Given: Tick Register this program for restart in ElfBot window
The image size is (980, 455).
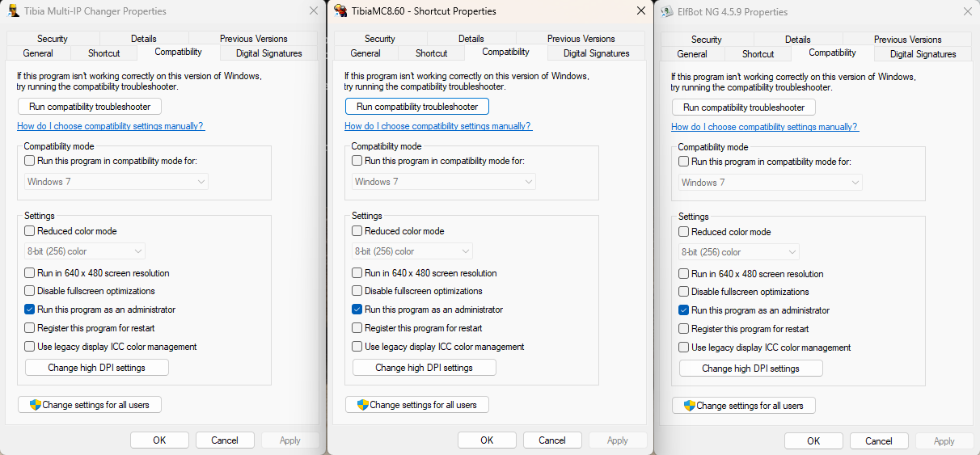Looking at the screenshot, I should [x=684, y=329].
